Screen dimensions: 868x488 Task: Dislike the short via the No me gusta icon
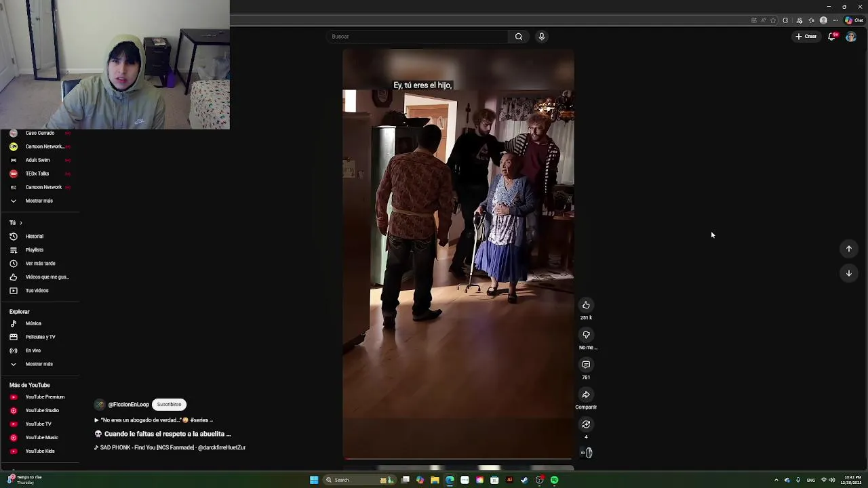click(x=586, y=335)
